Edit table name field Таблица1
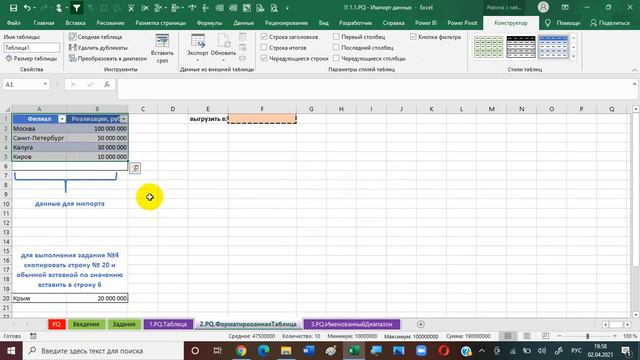The height and width of the screenshot is (360, 640). click(31, 48)
